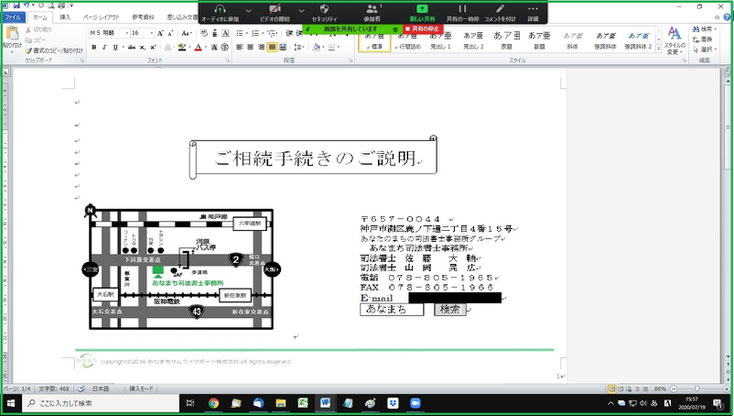734x416 pixels.
Task: Apply the red font color
Action: 198,47
